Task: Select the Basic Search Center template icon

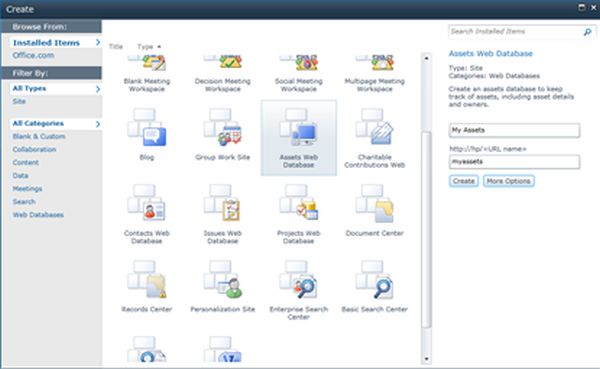Action: click(375, 280)
